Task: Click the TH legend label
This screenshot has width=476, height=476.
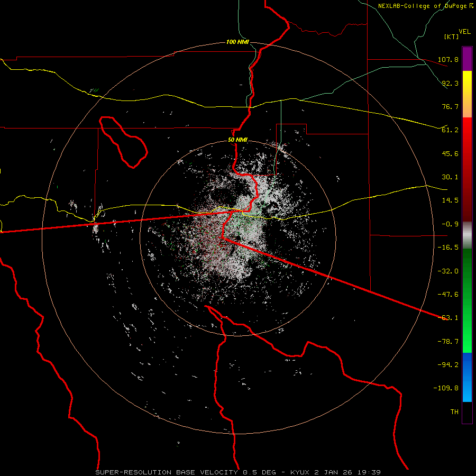Action: point(454,412)
